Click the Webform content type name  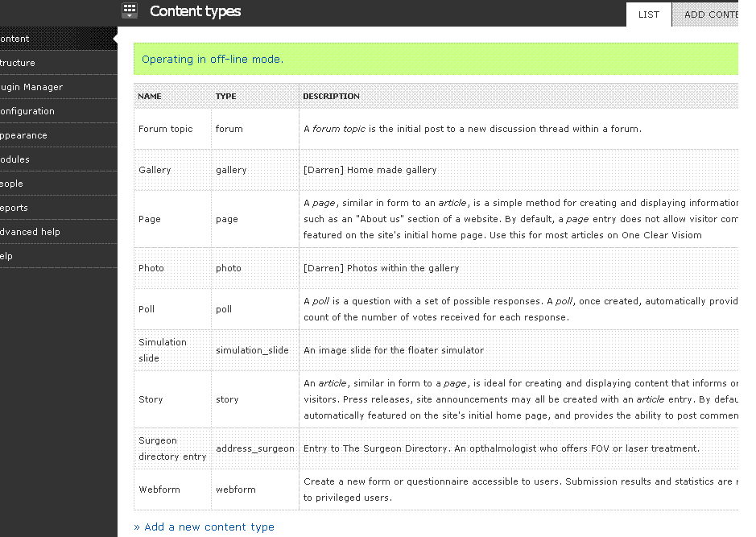pos(159,489)
